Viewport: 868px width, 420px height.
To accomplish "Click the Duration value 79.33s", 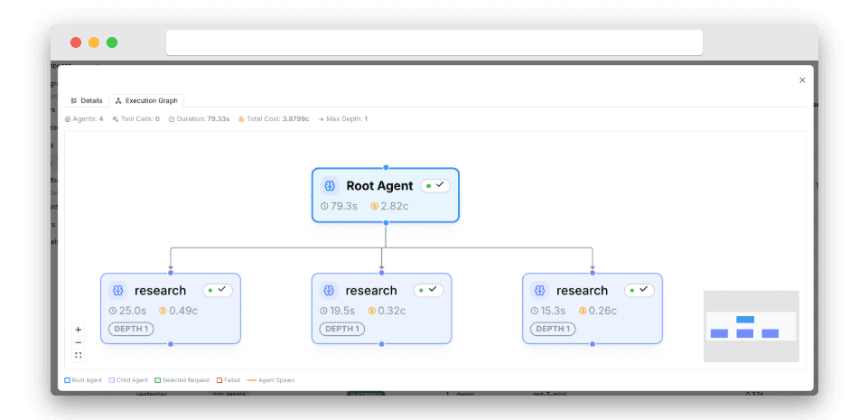I will tap(219, 119).
